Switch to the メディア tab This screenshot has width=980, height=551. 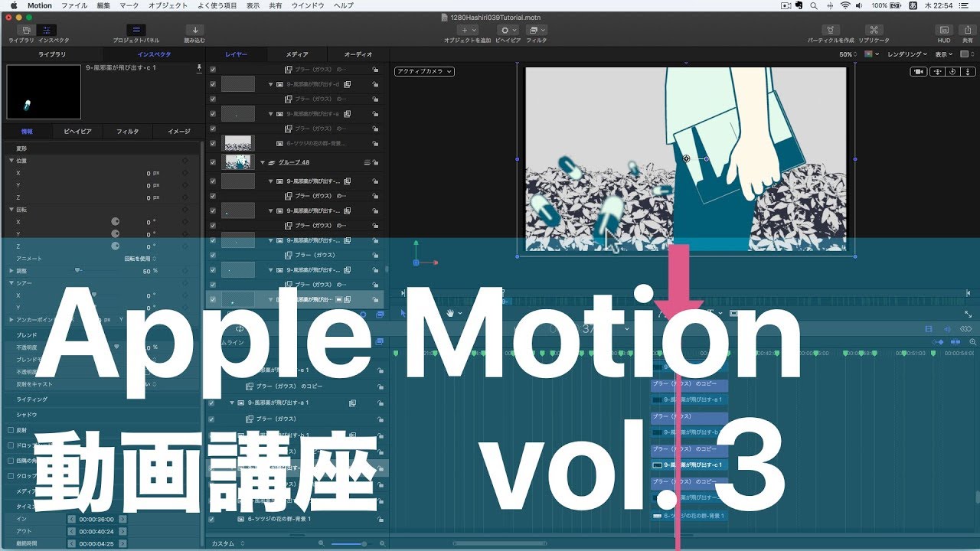[x=297, y=54]
